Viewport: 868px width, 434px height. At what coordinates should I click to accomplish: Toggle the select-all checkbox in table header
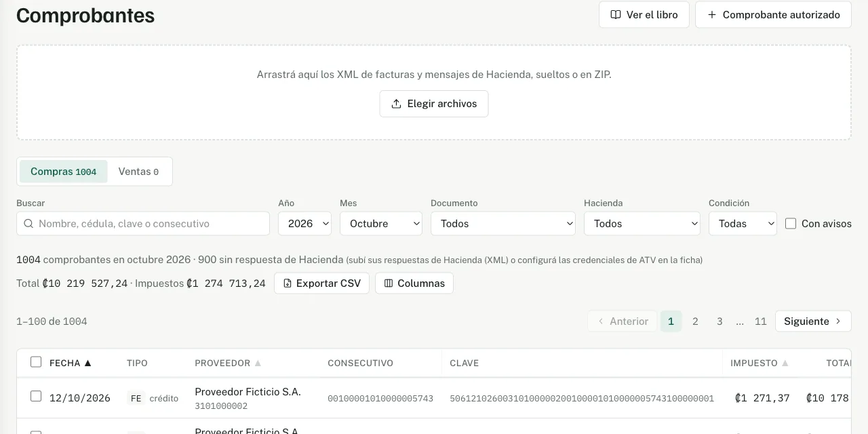click(x=36, y=362)
